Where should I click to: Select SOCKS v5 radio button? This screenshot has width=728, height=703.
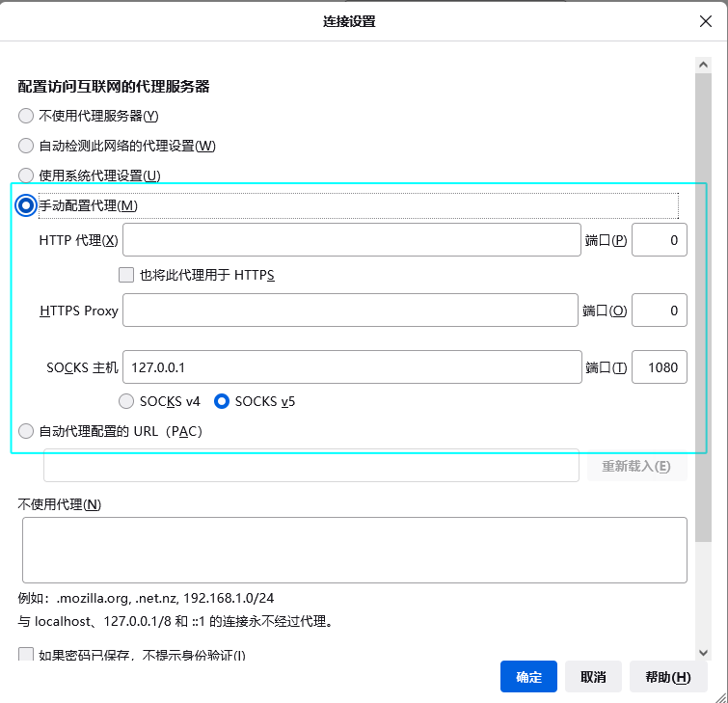221,401
